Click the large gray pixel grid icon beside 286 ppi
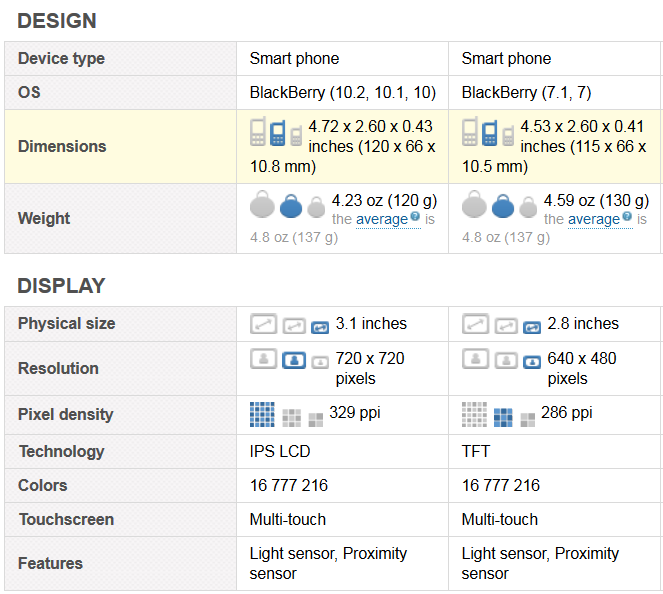The width and height of the screenshot is (663, 594). (474, 414)
